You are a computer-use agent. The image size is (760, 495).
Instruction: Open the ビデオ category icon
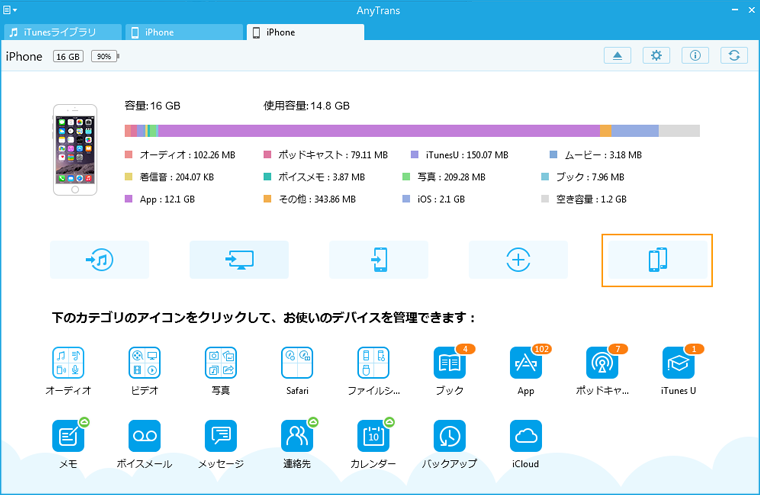144,363
